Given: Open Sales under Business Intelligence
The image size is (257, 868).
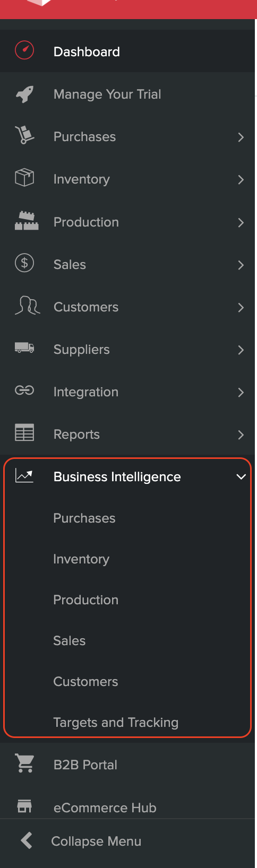Looking at the screenshot, I should (x=70, y=640).
